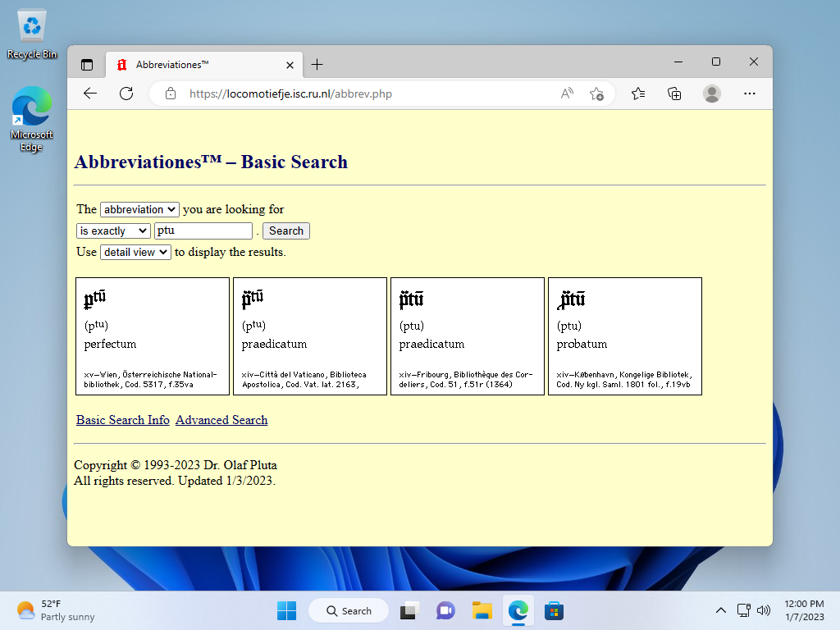Open the tab actions menu icon
Viewport: 840px width, 630px height.
click(86, 64)
